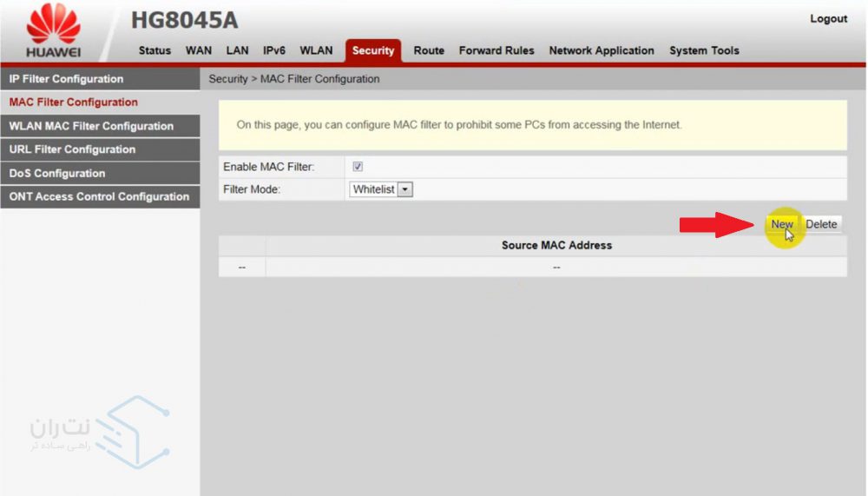Viewport: 868px width, 496px height.
Task: Open the Forward Rules tab
Action: pos(496,50)
